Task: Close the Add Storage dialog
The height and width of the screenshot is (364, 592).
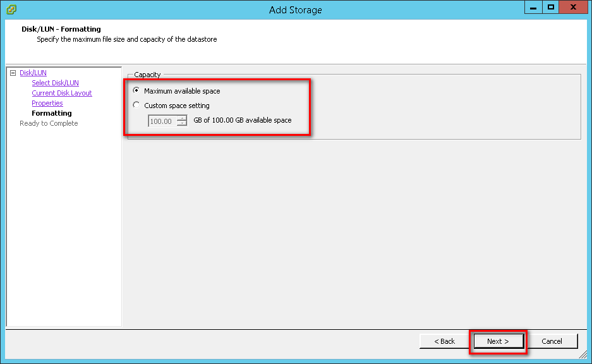Action: pos(573,7)
